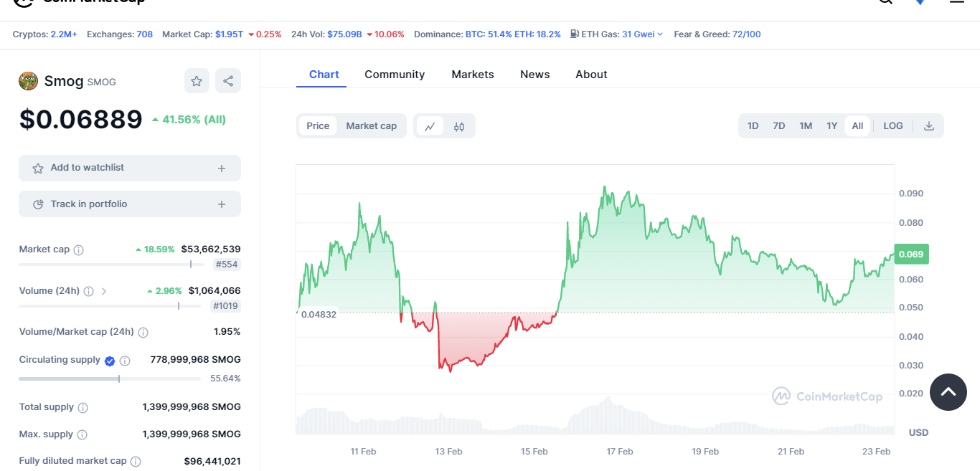Click the Track in portfolio button
The height and width of the screenshot is (471, 980).
tap(130, 204)
